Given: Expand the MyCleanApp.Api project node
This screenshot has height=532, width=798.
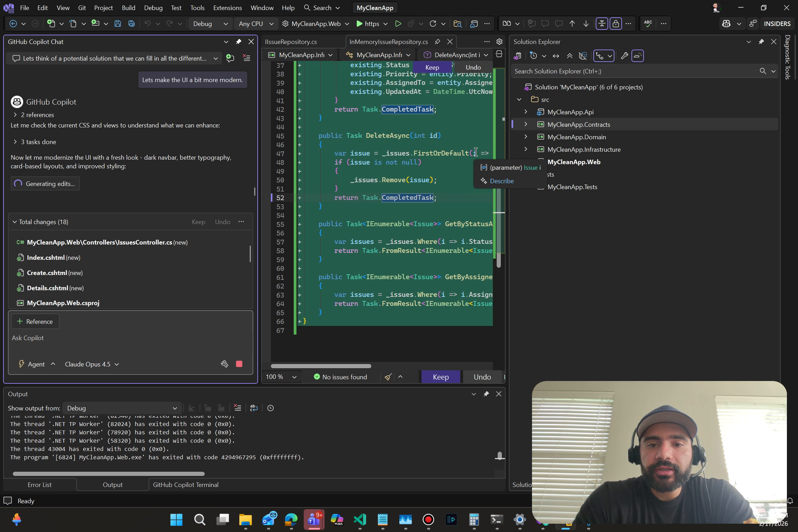Looking at the screenshot, I should 525,112.
